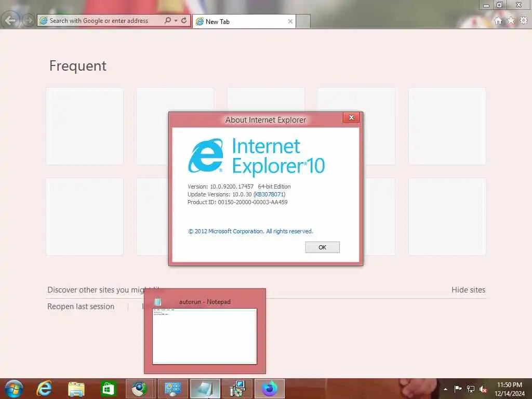
Task: Open the Windows Start orb
Action: (x=14, y=389)
